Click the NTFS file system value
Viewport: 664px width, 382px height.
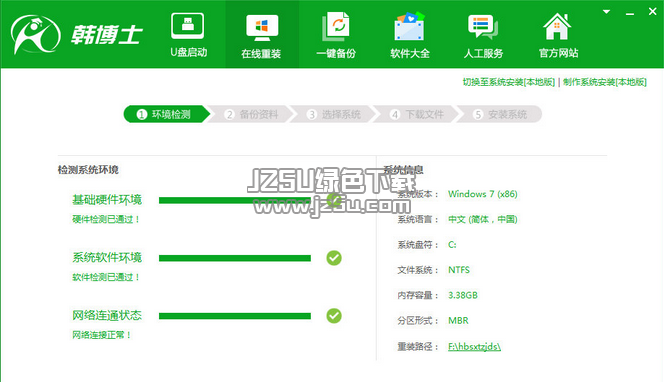[x=459, y=270]
